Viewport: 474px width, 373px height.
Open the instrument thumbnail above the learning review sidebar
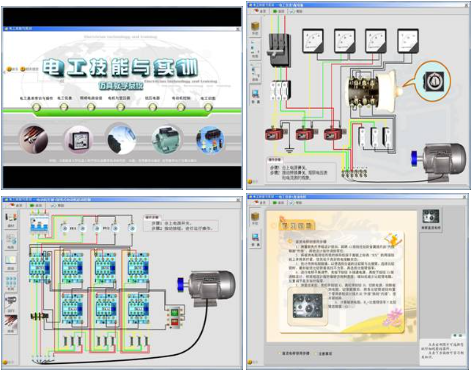coord(431,220)
